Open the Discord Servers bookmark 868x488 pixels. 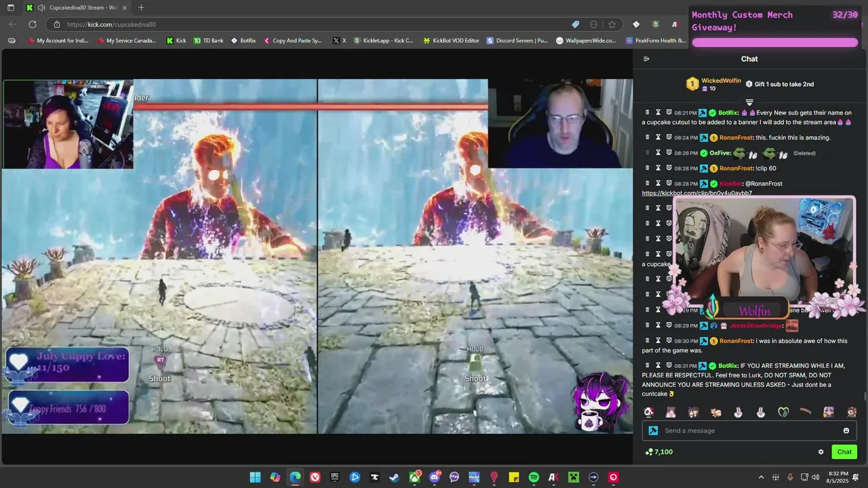click(x=517, y=41)
